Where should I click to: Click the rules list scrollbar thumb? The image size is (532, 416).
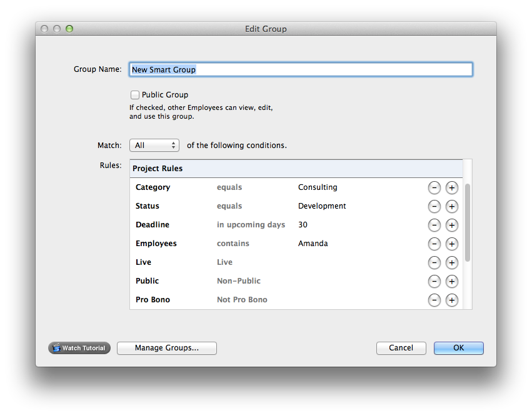468,222
